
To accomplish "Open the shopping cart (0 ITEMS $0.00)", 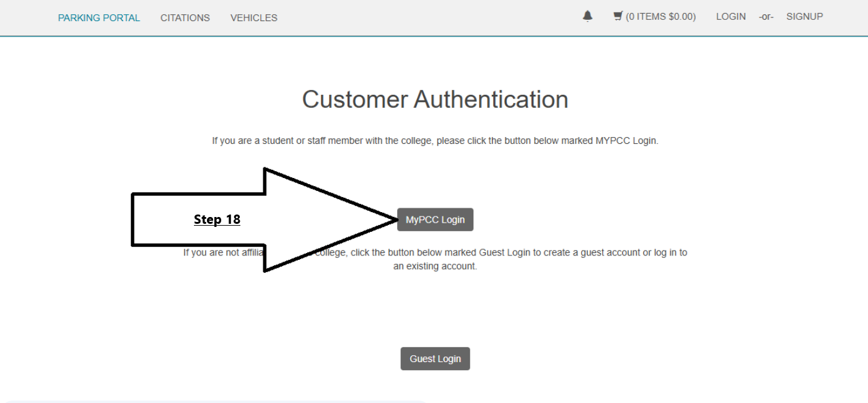I will click(654, 17).
